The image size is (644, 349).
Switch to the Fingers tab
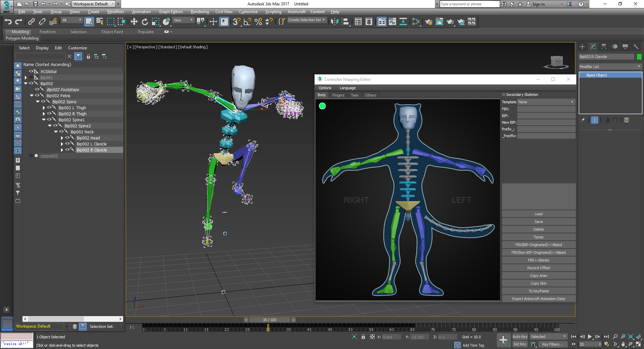[338, 95]
